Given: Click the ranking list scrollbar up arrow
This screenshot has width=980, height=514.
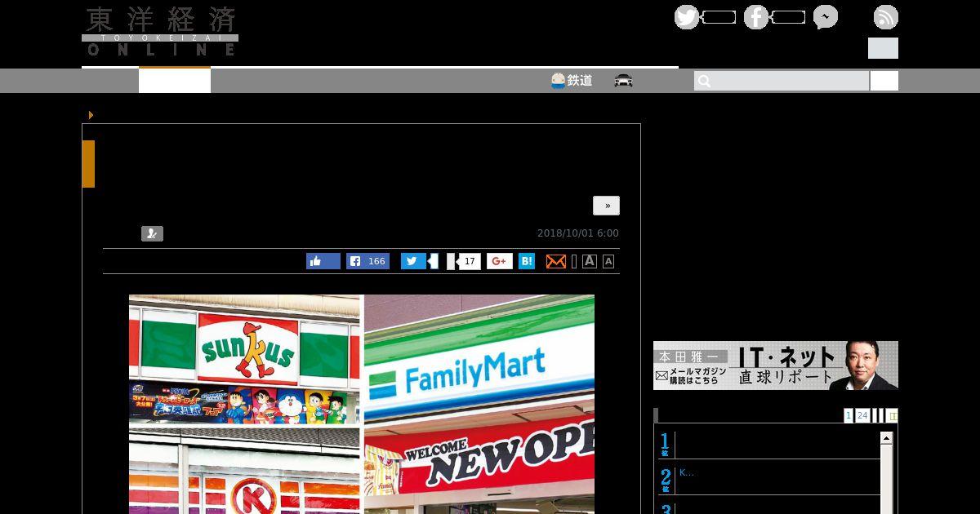Looking at the screenshot, I should pyautogui.click(x=887, y=438).
